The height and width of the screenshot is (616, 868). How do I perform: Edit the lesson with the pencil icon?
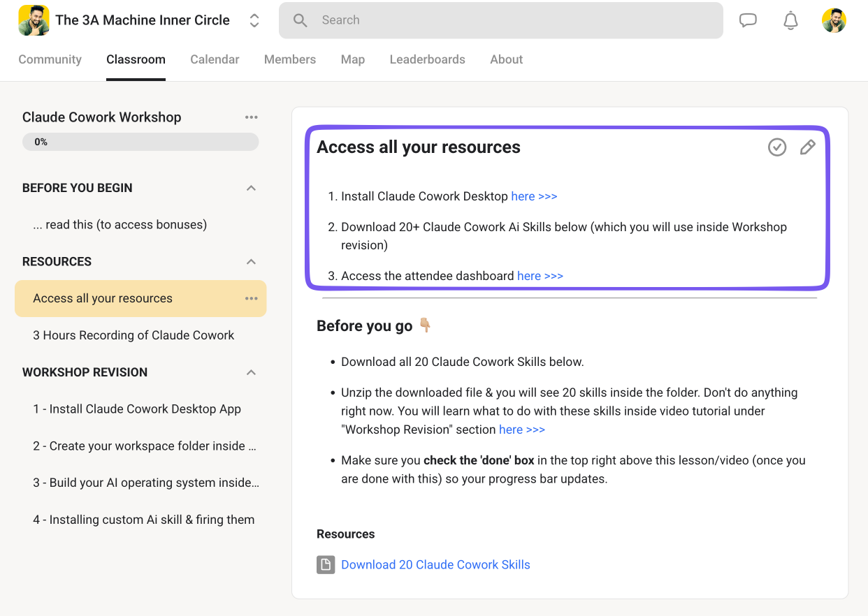[x=807, y=147]
